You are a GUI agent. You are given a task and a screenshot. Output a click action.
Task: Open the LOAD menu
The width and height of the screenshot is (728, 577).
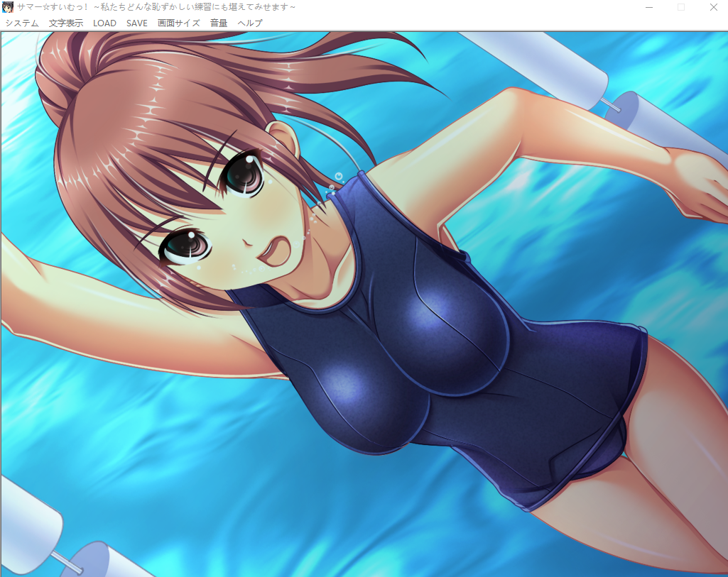(x=104, y=23)
